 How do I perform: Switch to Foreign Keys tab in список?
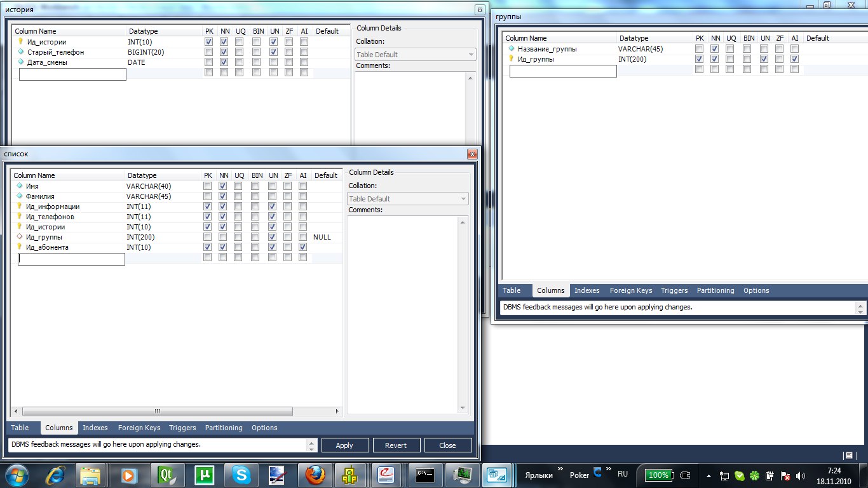139,428
